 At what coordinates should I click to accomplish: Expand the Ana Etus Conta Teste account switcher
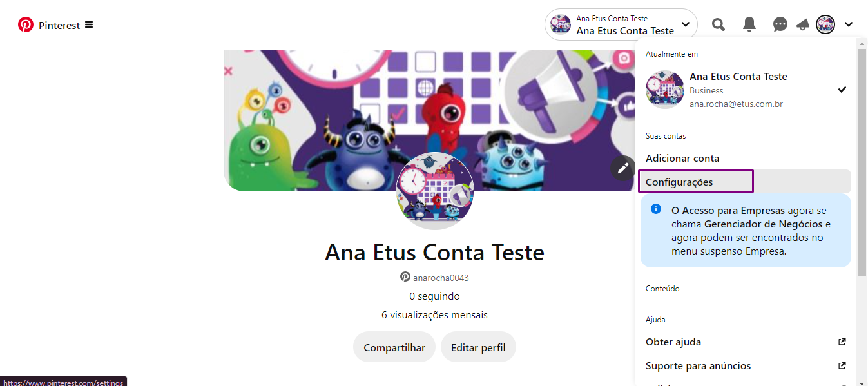621,25
